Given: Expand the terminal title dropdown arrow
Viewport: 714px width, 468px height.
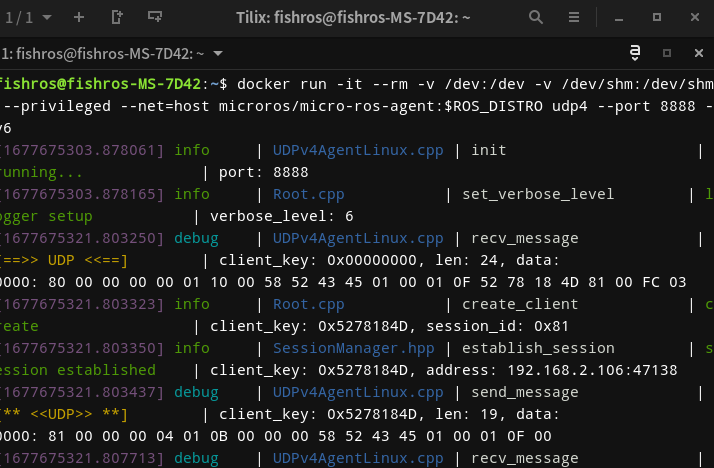Looking at the screenshot, I should point(218,53).
